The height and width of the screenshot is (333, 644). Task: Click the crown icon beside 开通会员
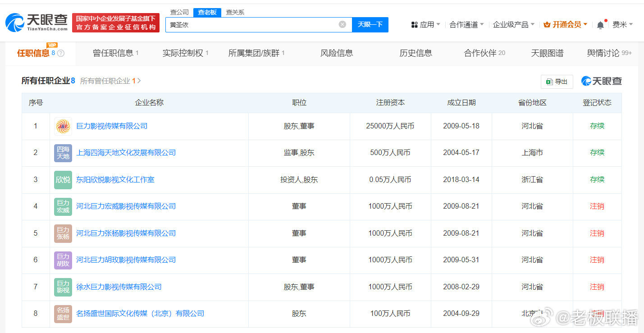(x=547, y=25)
